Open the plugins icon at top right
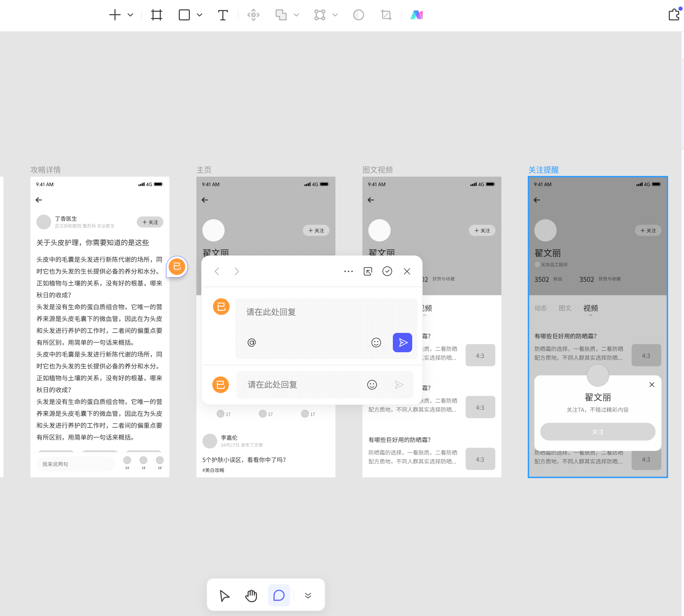Screen dimensions: 684x616 674,15
